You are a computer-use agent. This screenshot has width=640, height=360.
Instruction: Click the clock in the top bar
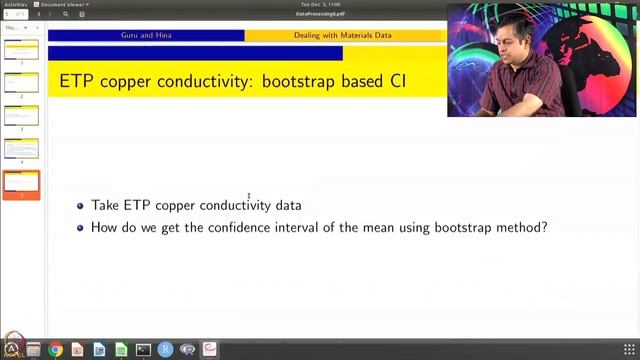point(320,4)
